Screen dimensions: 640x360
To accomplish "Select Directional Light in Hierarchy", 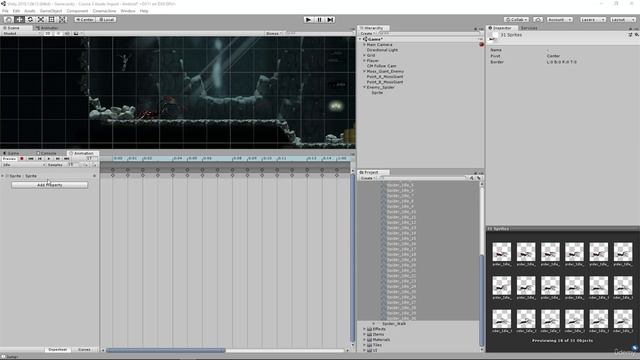I will point(382,50).
